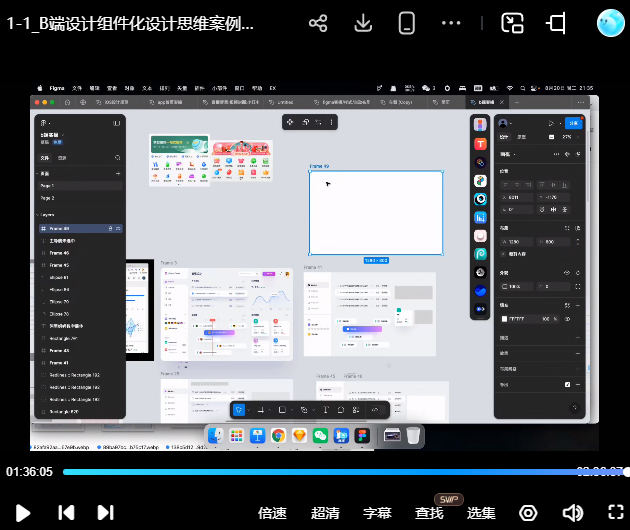The width and height of the screenshot is (630, 530).
Task: Click the share icon in top bar
Action: pyautogui.click(x=318, y=23)
